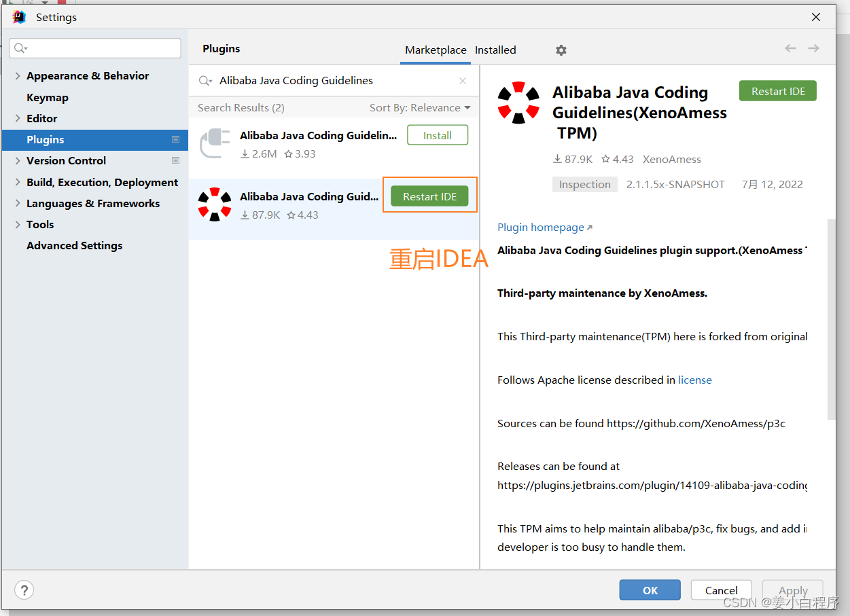This screenshot has height=616, width=850.
Task: Click the plugins.jetbrains.com releases URL
Action: pos(652,485)
